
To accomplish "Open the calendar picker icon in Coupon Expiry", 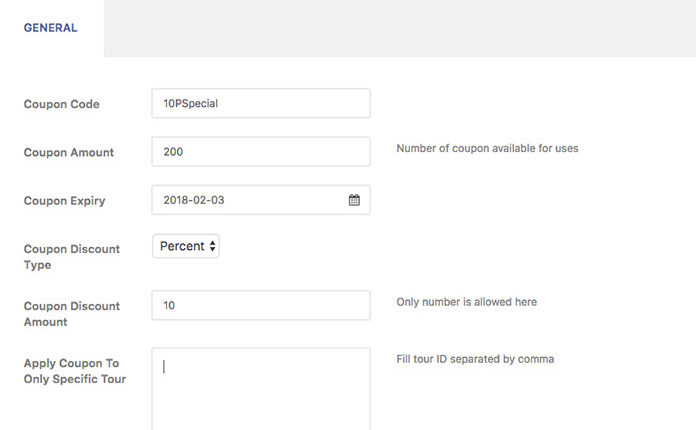I will [354, 200].
